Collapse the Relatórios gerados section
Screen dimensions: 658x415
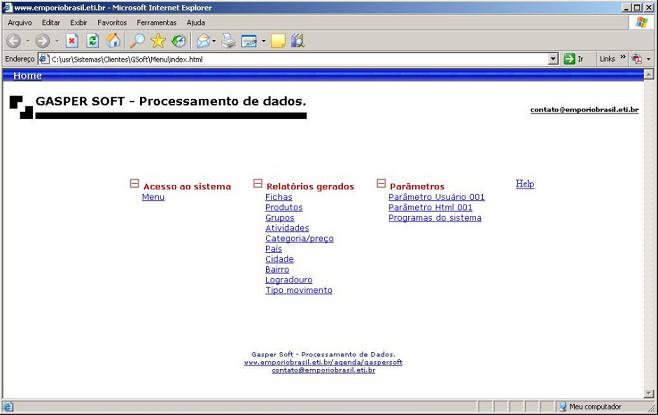click(257, 184)
